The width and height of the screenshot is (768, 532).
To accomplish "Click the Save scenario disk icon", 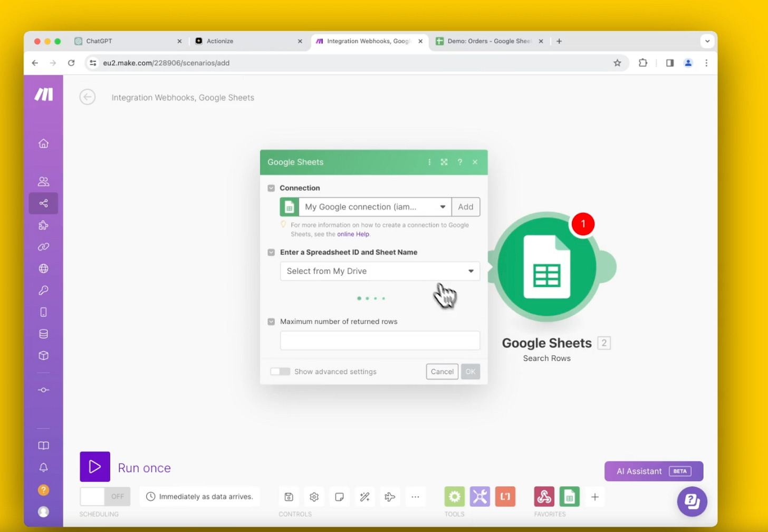I will coord(289,497).
